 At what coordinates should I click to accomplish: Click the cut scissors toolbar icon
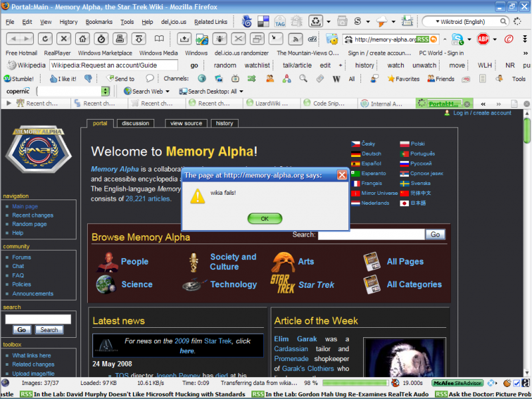click(x=238, y=39)
